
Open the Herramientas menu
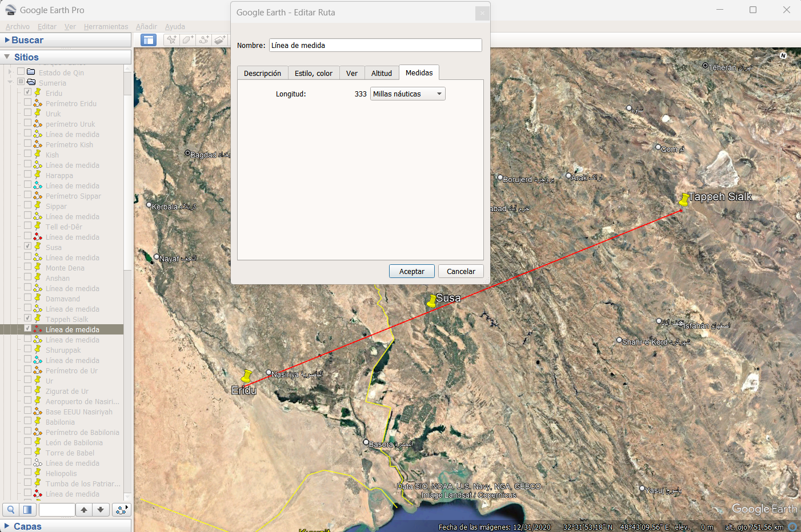point(106,26)
